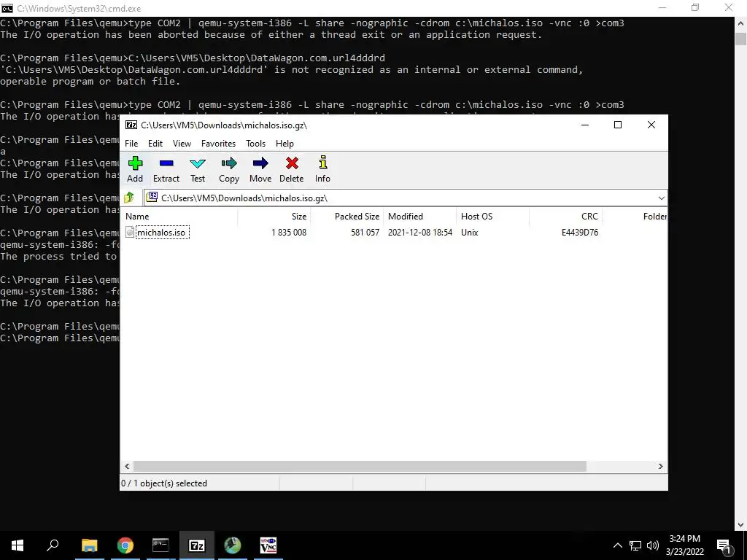The image size is (747, 560).
Task: Click the modified date 2021-12-08 18:54
Action: tap(419, 233)
